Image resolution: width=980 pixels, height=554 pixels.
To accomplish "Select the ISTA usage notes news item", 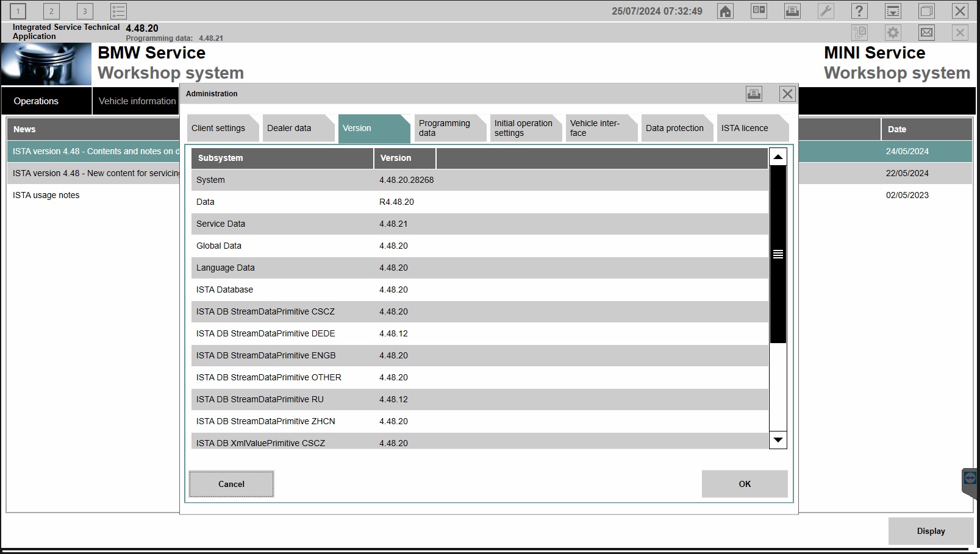I will (46, 195).
